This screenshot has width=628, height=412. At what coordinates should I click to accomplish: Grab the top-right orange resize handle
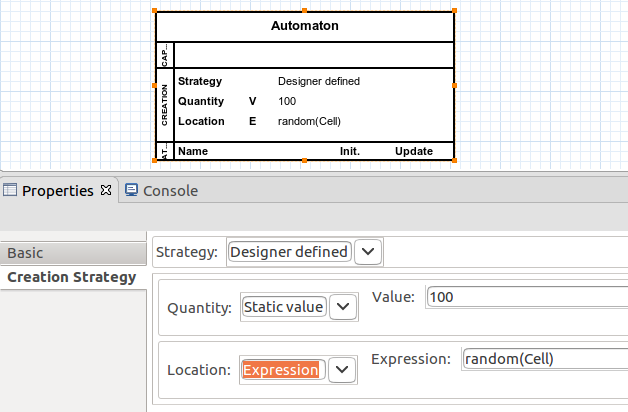[455, 11]
